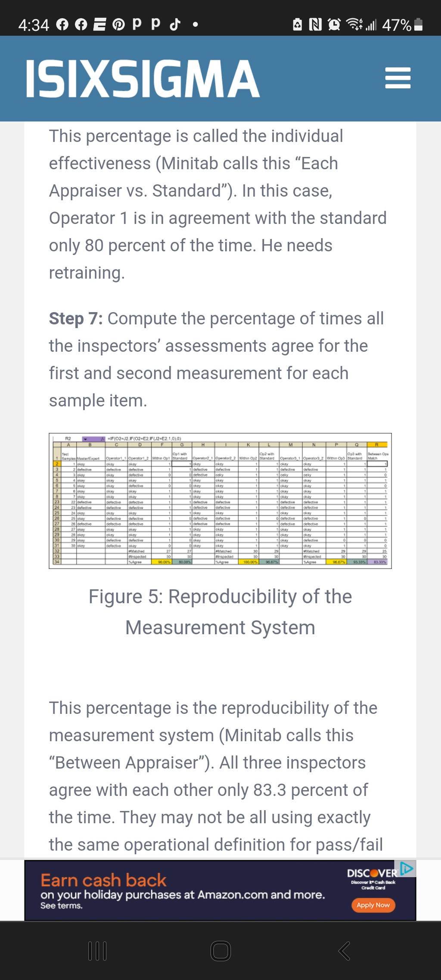Tap the Android back navigation arrow

click(x=344, y=951)
